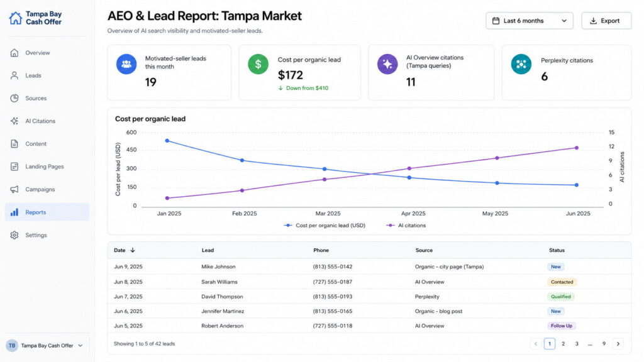Toggle Cost per organic lead legend series

pyautogui.click(x=325, y=226)
